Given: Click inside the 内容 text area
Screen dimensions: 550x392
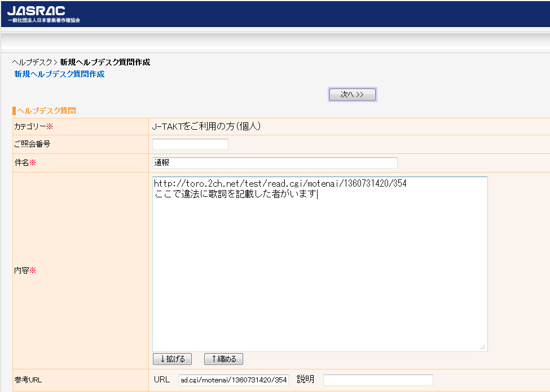Looking at the screenshot, I should (x=320, y=264).
